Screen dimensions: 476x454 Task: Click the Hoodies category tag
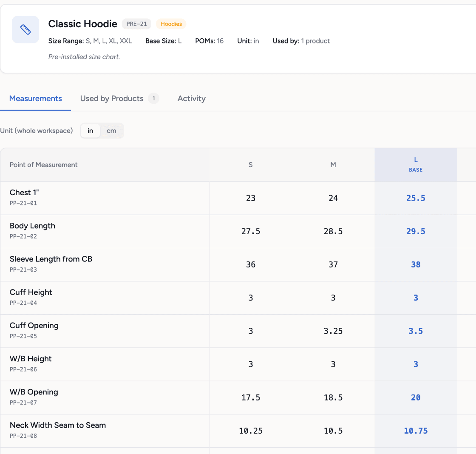point(171,24)
